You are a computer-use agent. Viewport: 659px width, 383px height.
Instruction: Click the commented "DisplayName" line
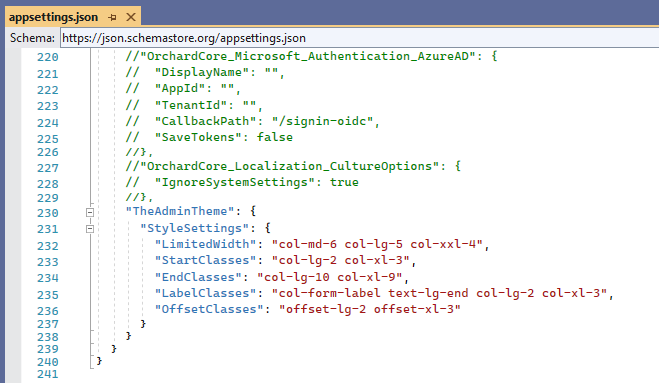click(205, 72)
